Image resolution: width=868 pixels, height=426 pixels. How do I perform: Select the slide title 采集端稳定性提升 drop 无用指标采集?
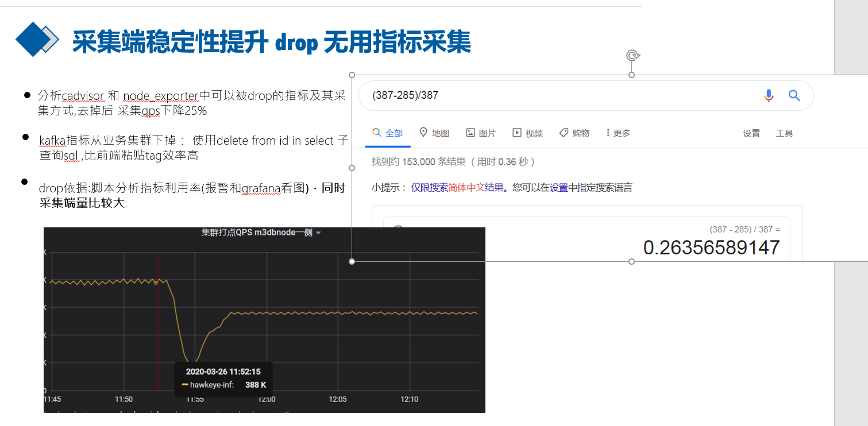[271, 41]
